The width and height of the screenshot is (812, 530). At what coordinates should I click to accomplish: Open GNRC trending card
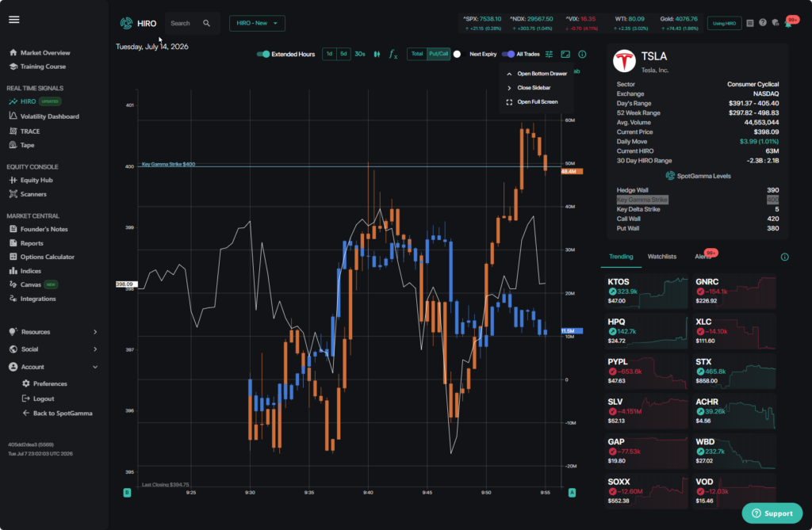point(734,292)
